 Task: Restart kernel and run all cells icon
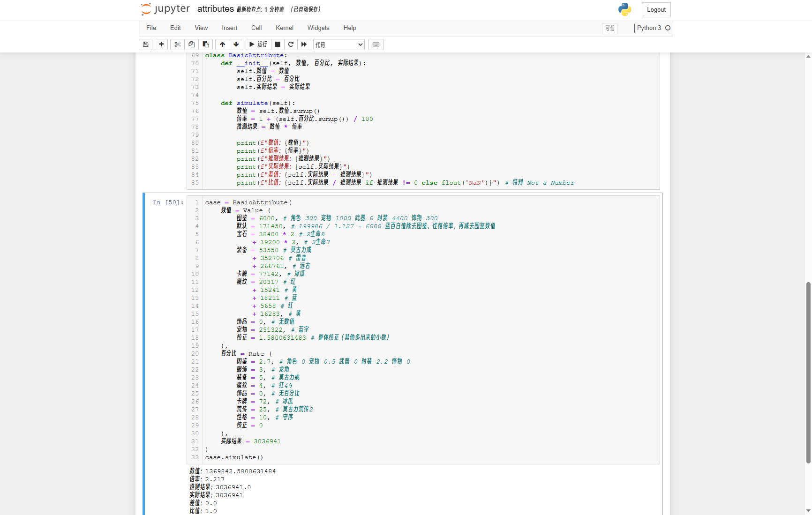pos(304,45)
